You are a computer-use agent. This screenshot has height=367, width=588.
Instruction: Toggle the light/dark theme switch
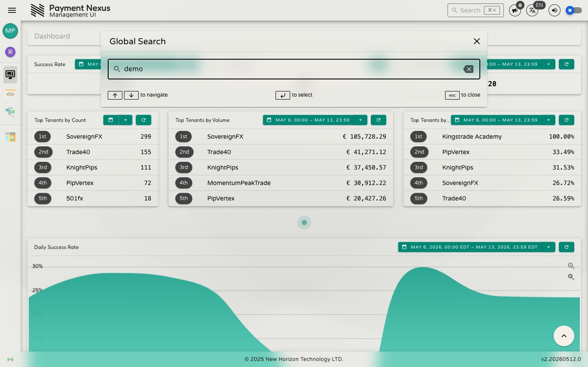574,10
